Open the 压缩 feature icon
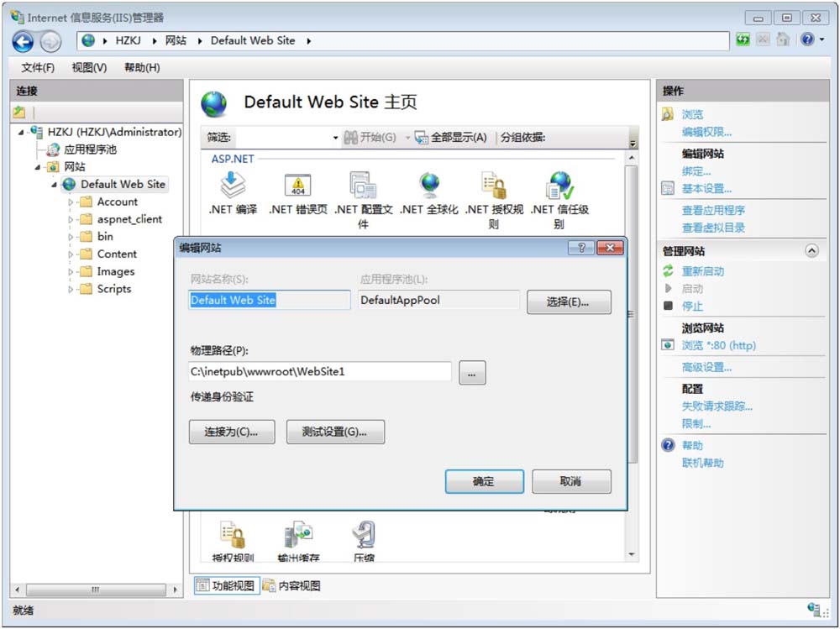 [x=364, y=541]
